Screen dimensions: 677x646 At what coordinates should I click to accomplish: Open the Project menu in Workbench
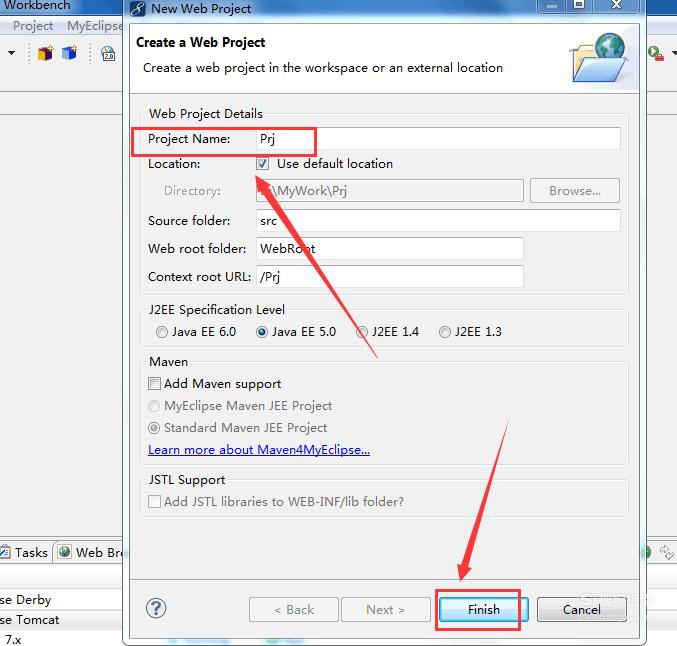pos(33,26)
